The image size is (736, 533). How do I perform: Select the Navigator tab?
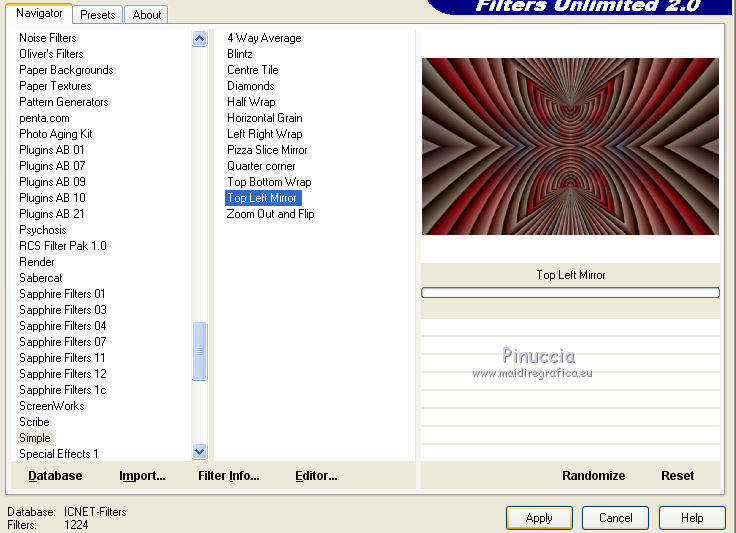[39, 13]
